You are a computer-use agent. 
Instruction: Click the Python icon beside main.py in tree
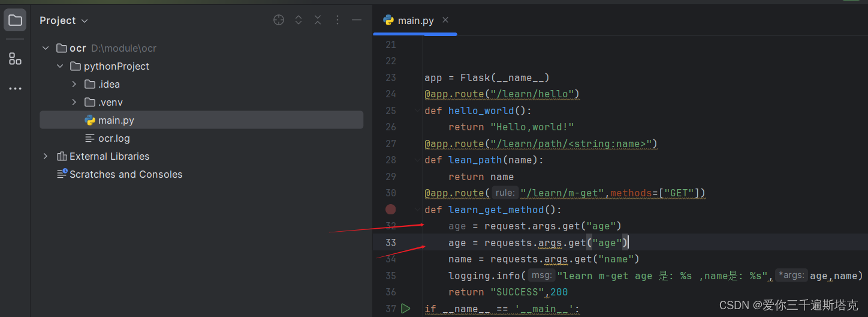pos(90,120)
